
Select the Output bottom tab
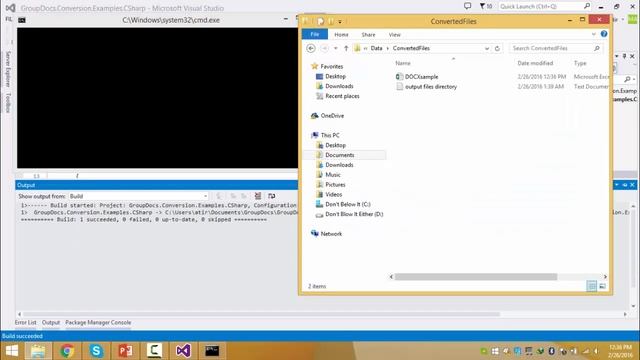coord(51,322)
